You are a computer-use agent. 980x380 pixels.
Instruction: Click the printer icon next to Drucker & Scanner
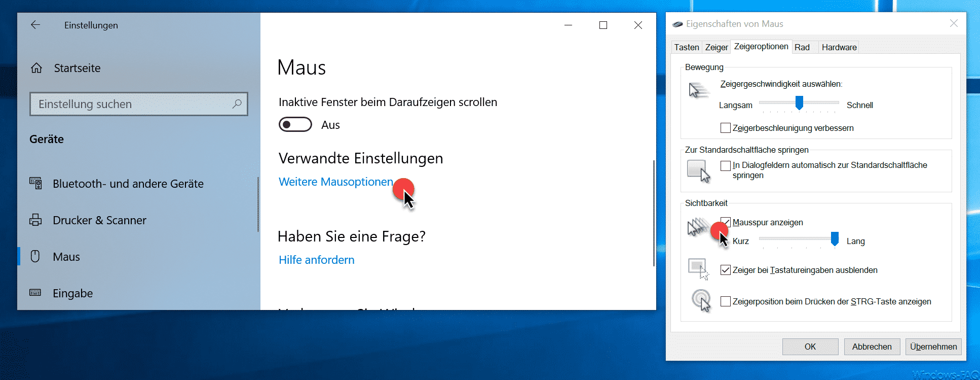click(x=35, y=220)
